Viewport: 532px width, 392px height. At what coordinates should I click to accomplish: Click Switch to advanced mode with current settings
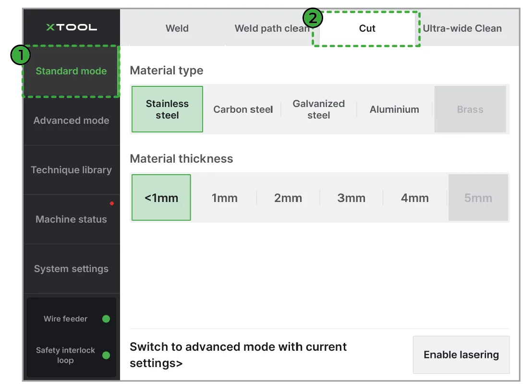point(238,355)
